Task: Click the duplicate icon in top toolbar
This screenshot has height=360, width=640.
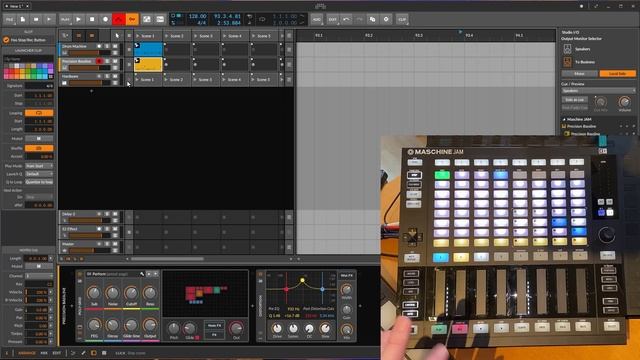Action: 372,19
